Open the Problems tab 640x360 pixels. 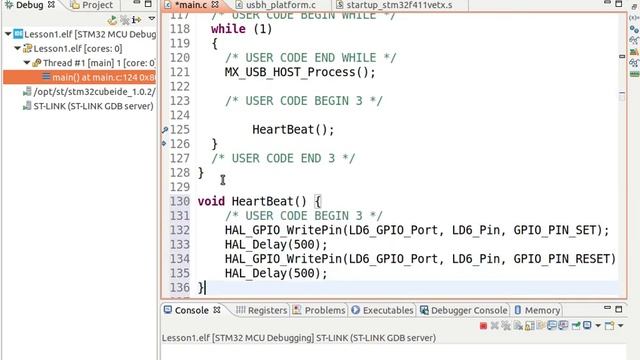point(319,310)
